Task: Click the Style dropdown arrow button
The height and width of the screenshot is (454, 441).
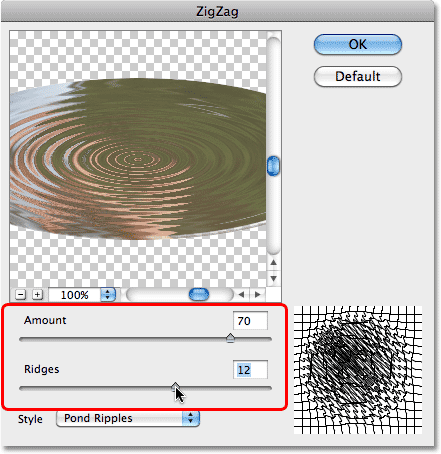Action: click(x=191, y=418)
